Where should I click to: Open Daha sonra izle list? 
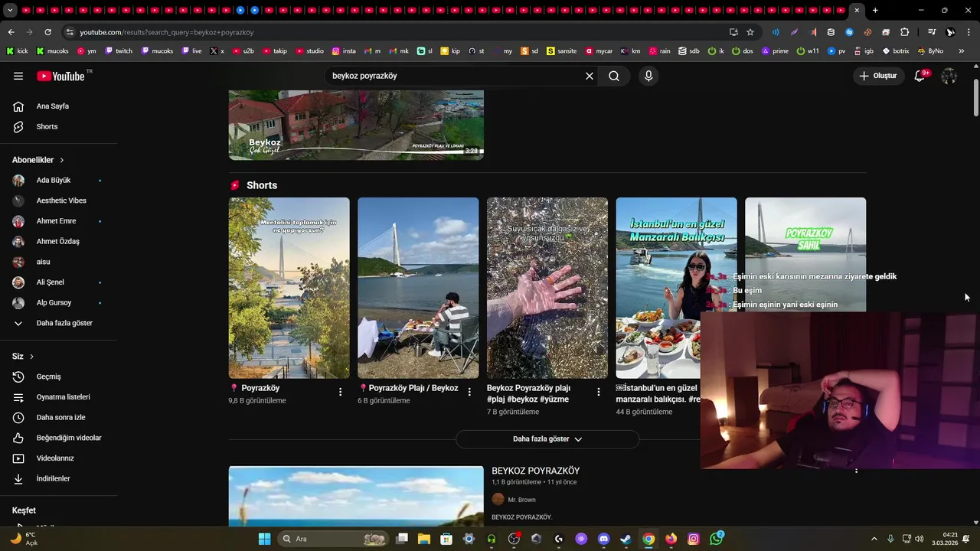[59, 417]
